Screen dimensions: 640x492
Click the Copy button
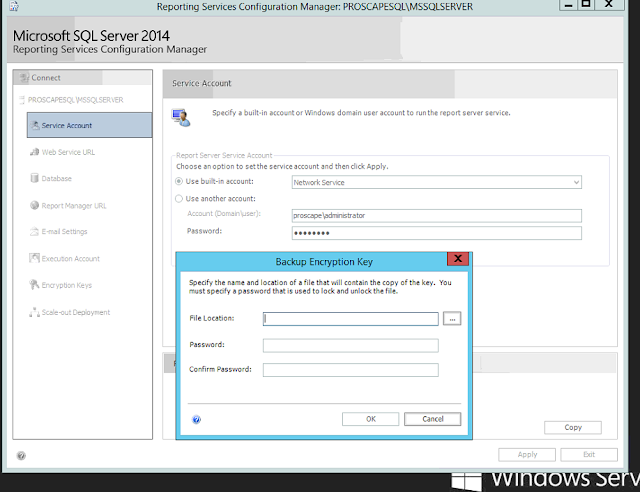tap(573, 427)
